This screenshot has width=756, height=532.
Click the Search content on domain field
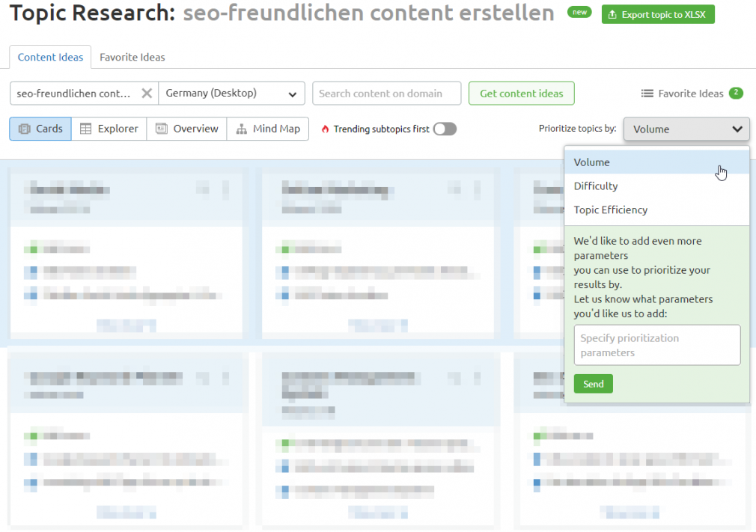[x=387, y=93]
